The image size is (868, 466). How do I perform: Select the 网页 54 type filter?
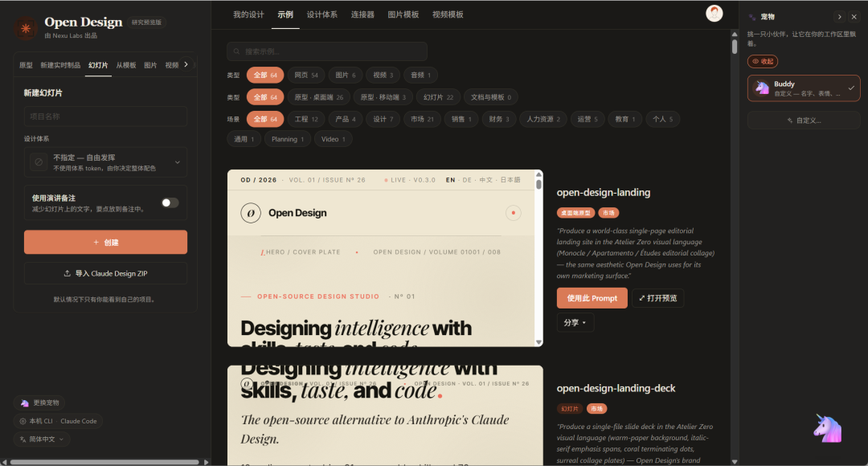[306, 76]
